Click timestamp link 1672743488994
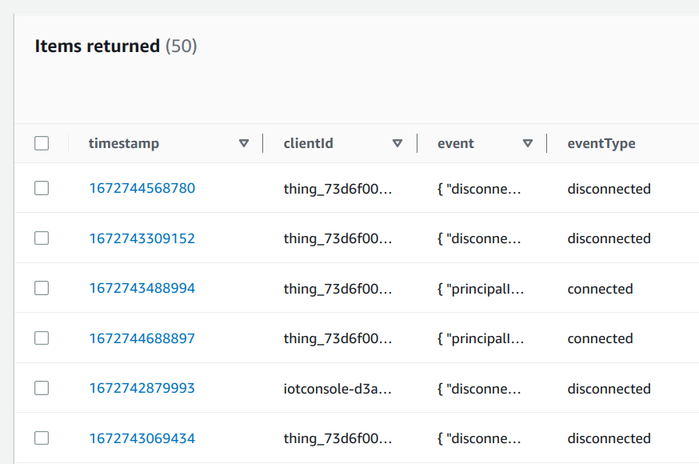The height and width of the screenshot is (464, 699). tap(141, 288)
